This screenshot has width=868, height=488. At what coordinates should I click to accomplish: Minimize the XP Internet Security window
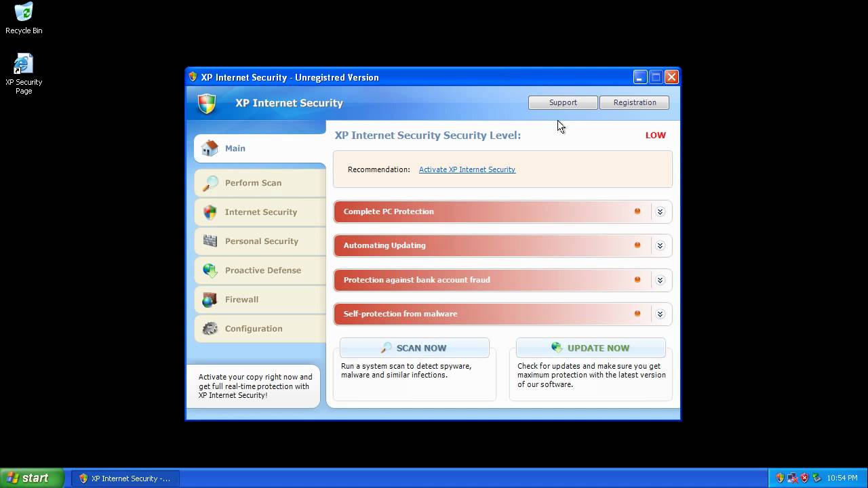640,77
